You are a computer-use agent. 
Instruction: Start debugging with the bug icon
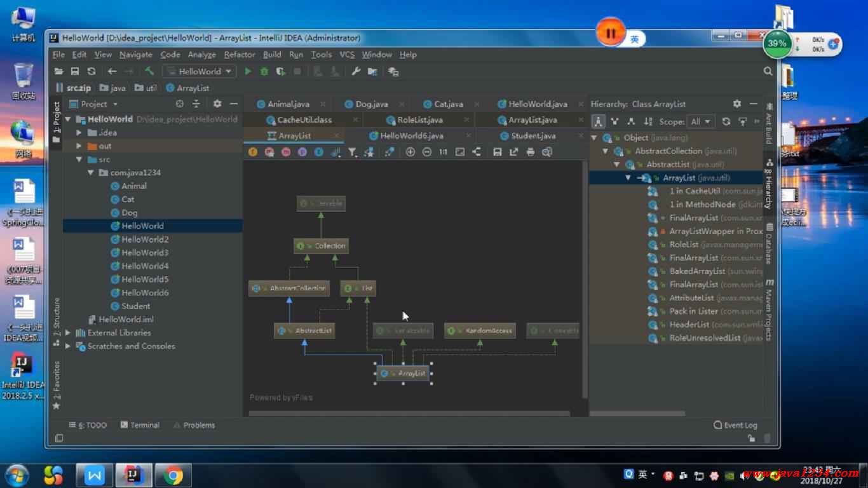(x=264, y=71)
